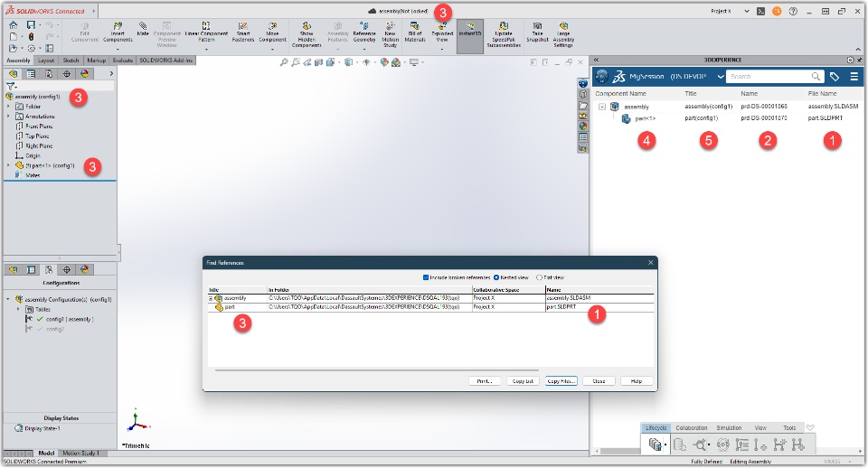
Task: Open the Reference Geometry tool
Action: (x=364, y=33)
